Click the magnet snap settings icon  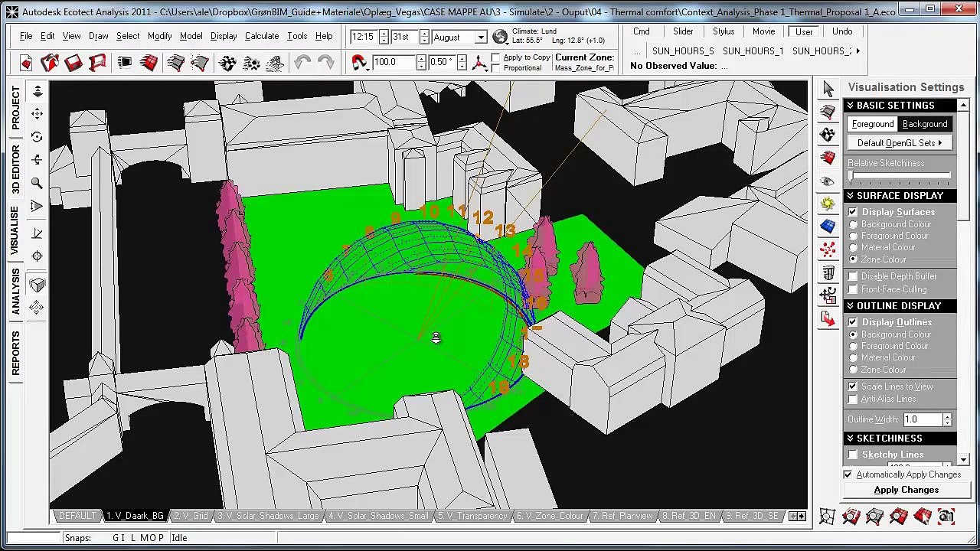pyautogui.click(x=358, y=63)
